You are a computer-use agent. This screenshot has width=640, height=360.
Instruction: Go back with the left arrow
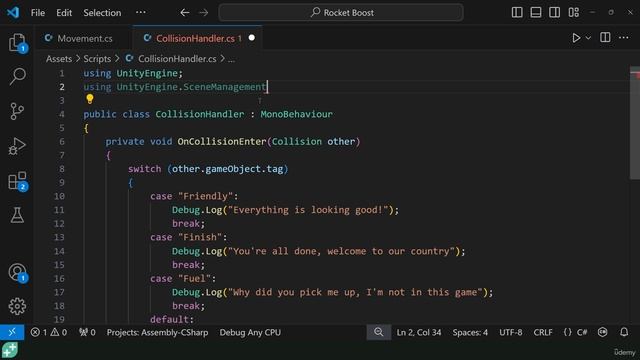(x=184, y=13)
